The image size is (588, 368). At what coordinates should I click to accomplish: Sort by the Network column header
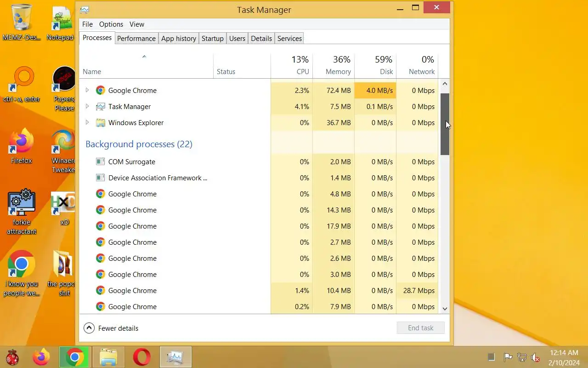click(417, 66)
